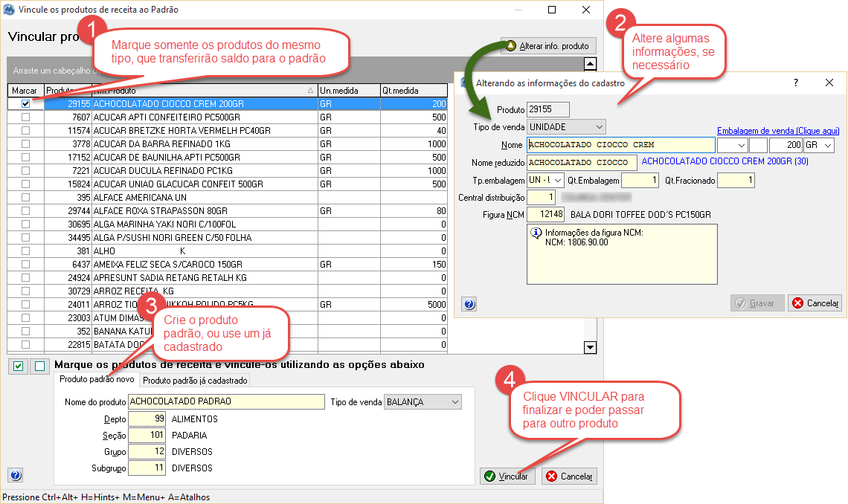
Task: Click quantity field showing 200
Action: point(786,145)
